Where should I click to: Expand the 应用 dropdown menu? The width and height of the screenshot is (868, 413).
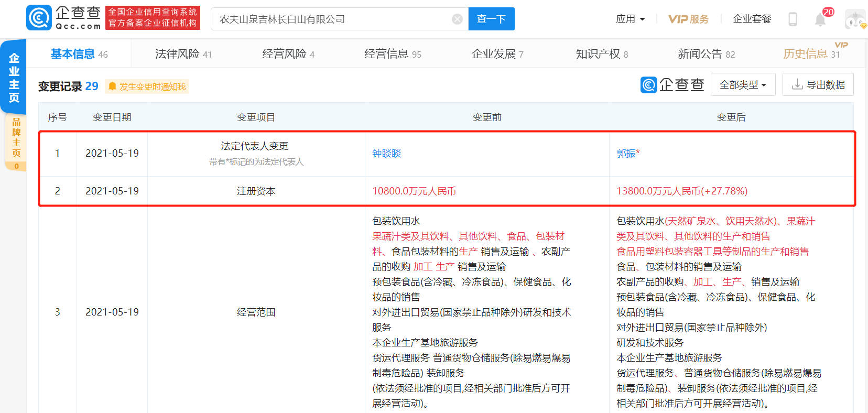click(630, 19)
